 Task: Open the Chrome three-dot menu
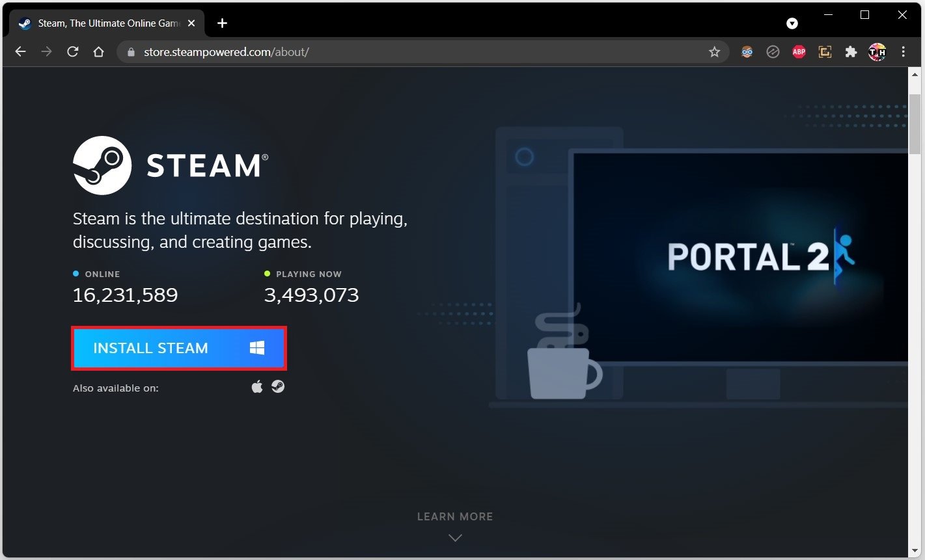tap(903, 52)
